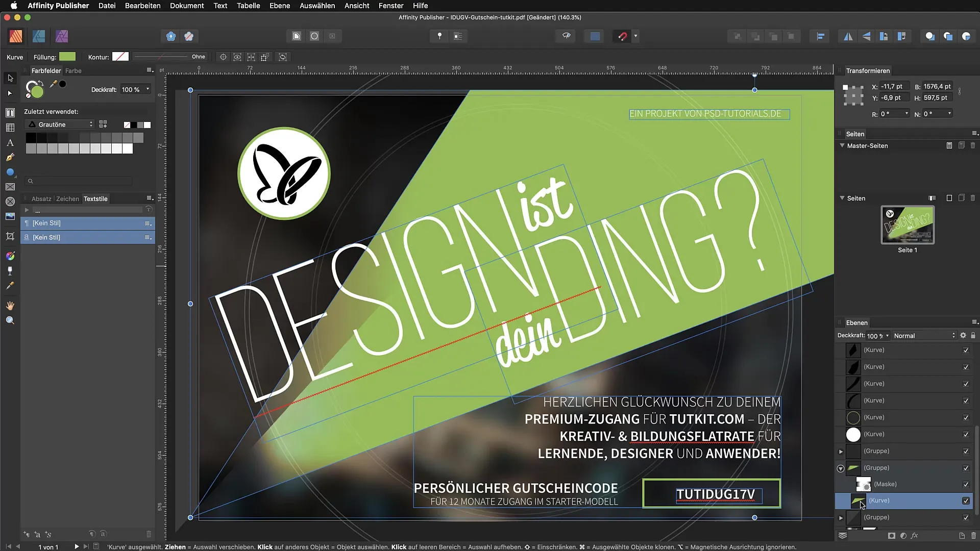980x551 pixels.
Task: Select the Table tool
Action: click(x=10, y=128)
